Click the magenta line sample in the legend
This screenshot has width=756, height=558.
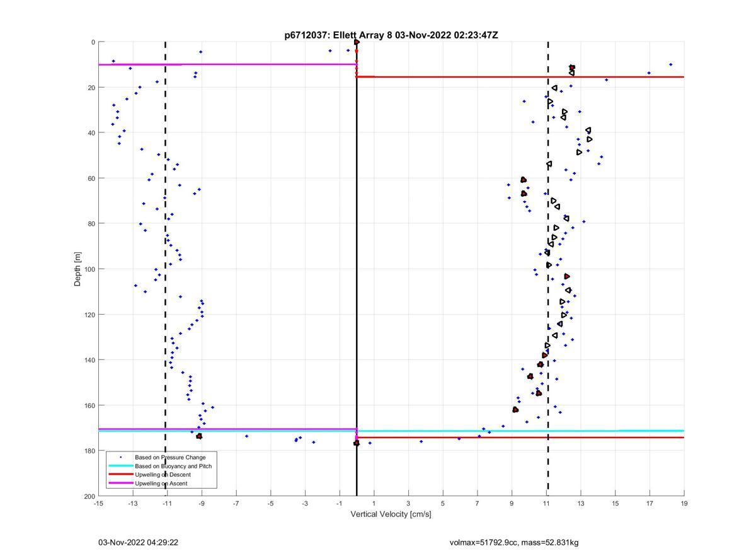click(120, 483)
